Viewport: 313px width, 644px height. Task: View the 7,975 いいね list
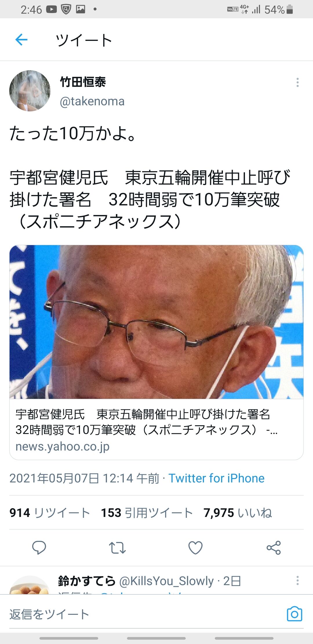click(238, 513)
